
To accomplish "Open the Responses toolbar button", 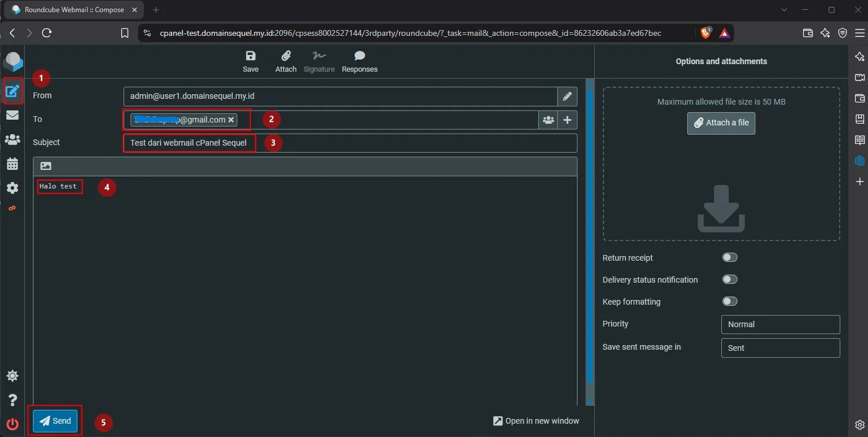I will 360,61.
